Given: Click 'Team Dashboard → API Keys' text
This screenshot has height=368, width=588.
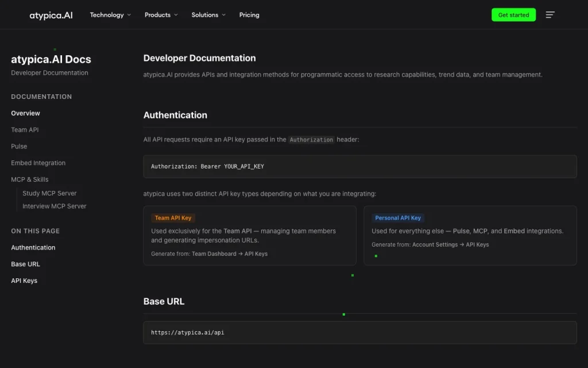Looking at the screenshot, I should click(x=230, y=254).
